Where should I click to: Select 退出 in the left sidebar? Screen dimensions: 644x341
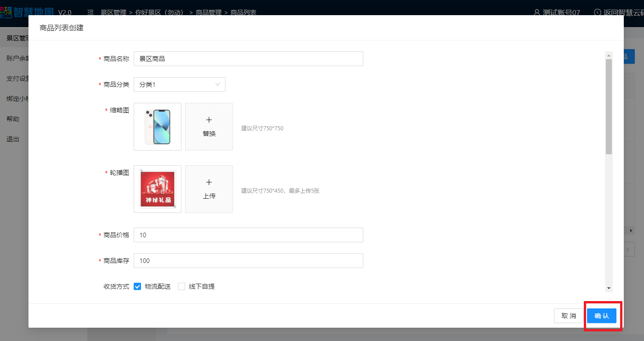[13, 139]
